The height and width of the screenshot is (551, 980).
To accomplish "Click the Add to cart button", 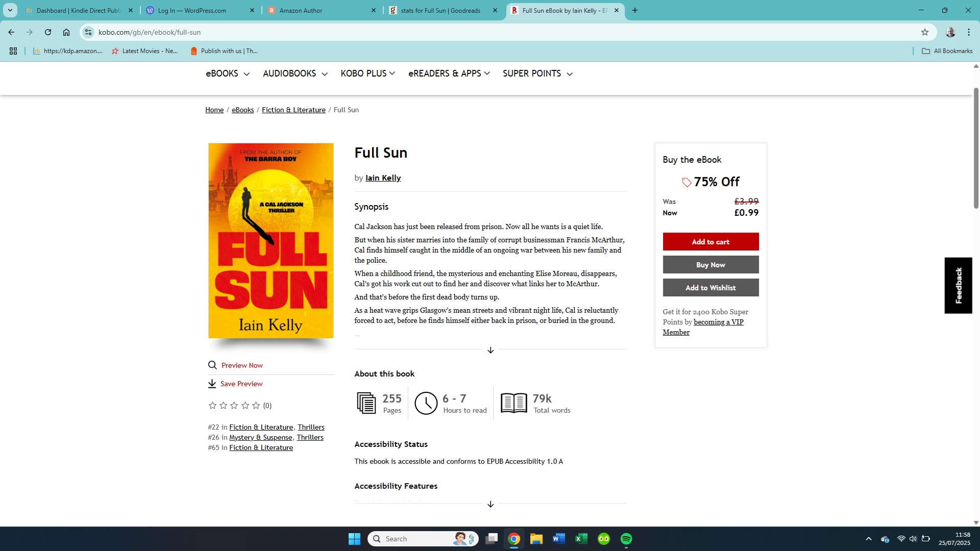I will (710, 242).
